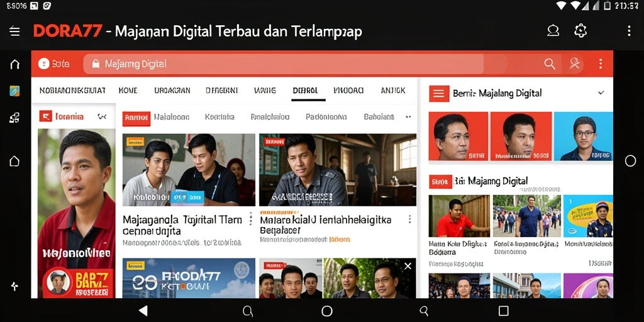This screenshot has width=644, height=322.
Task: Click the Bahoiant category link
Action: tap(379, 117)
